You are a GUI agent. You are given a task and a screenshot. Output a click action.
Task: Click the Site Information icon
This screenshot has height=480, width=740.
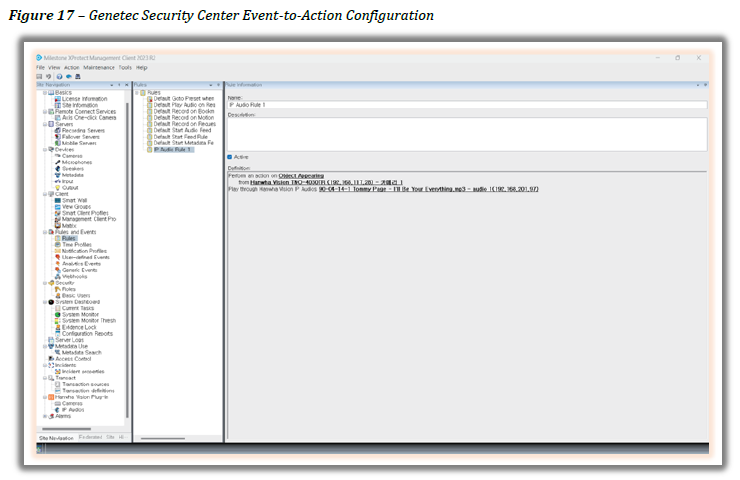[x=58, y=105]
